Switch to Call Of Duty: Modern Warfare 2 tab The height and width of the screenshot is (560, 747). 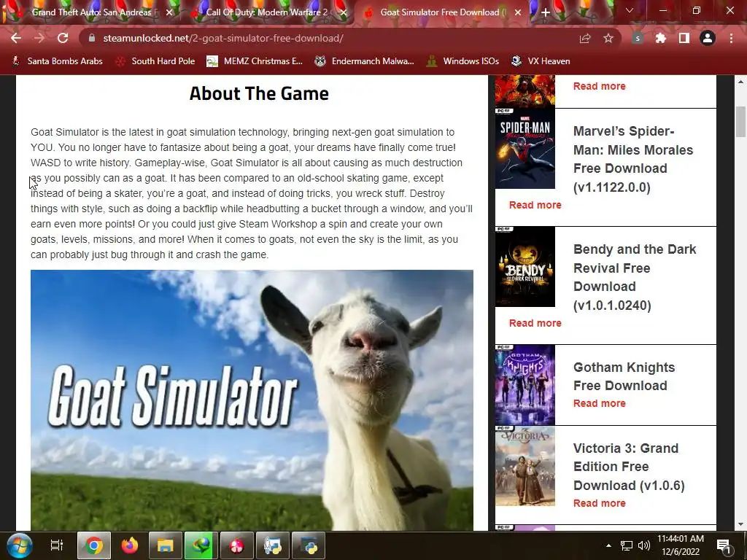coord(267,12)
